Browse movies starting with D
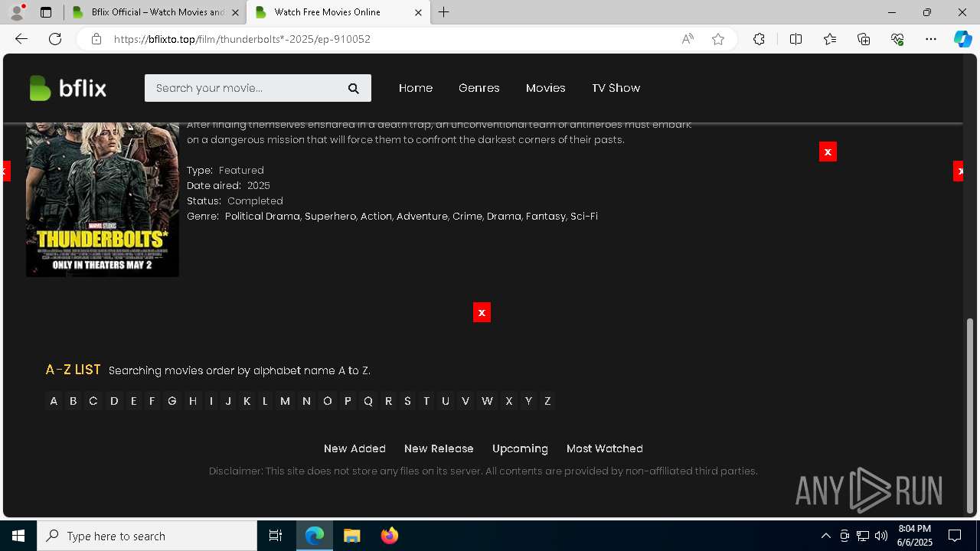The width and height of the screenshot is (980, 551). coord(114,401)
